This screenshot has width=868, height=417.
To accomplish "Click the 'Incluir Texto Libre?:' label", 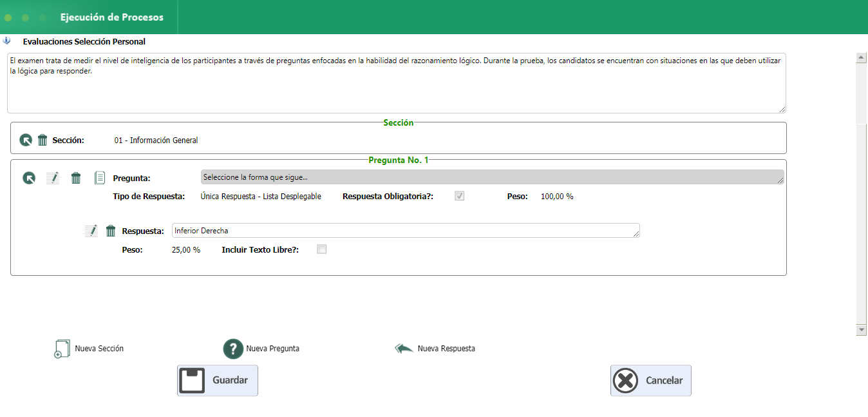I will (x=261, y=250).
